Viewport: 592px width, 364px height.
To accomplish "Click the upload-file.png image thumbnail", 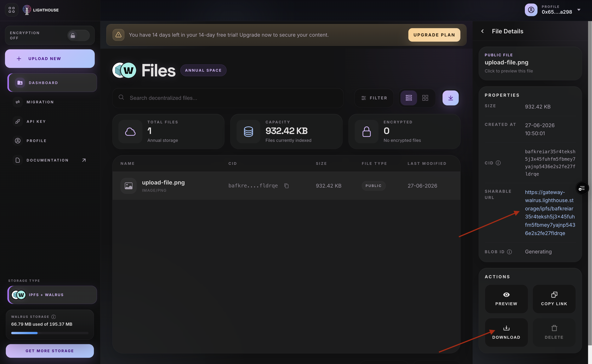I will (129, 186).
